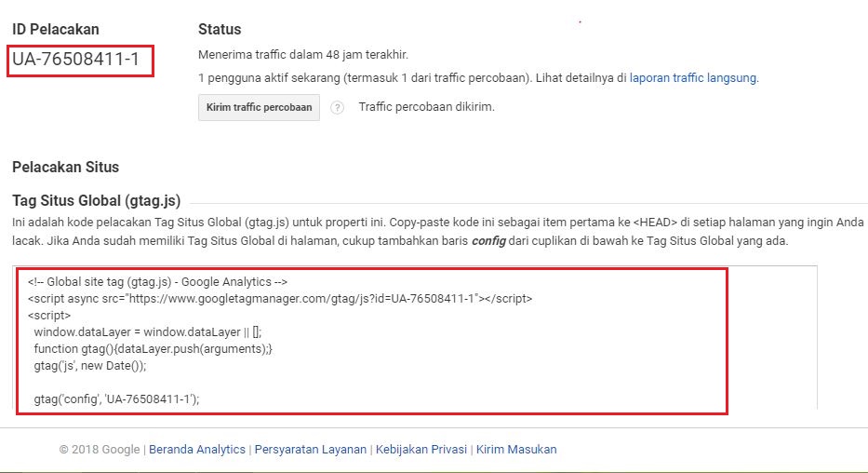Open Beranda Analytics footer link
868x473 pixels.
(197, 449)
